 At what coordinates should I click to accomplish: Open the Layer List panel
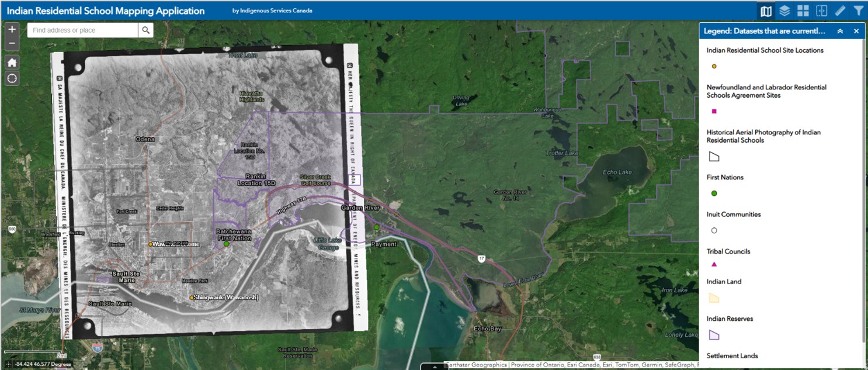point(784,10)
